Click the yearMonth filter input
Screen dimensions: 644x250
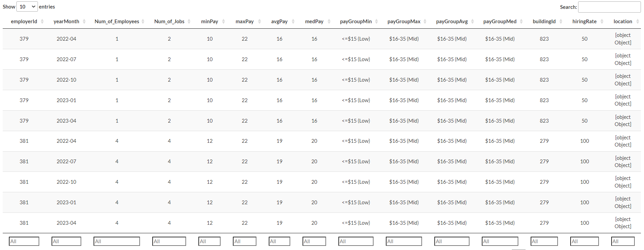(x=66, y=241)
